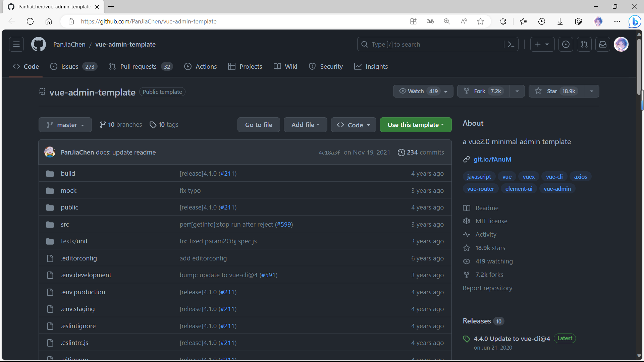The width and height of the screenshot is (644, 362).
Task: Add page to favorites star in address bar
Action: [480, 21]
